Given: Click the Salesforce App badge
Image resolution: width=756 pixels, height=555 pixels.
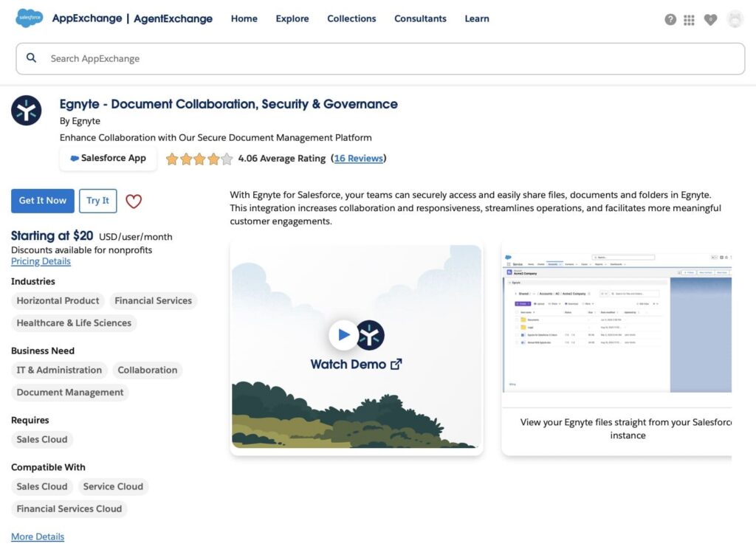Looking at the screenshot, I should (108, 158).
